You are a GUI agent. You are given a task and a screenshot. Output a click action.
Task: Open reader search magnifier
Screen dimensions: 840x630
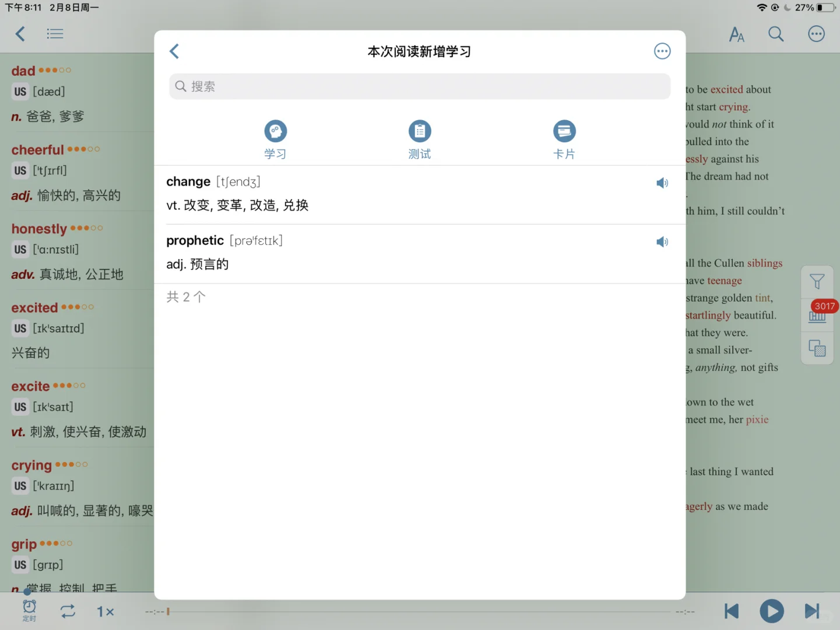[x=776, y=34]
